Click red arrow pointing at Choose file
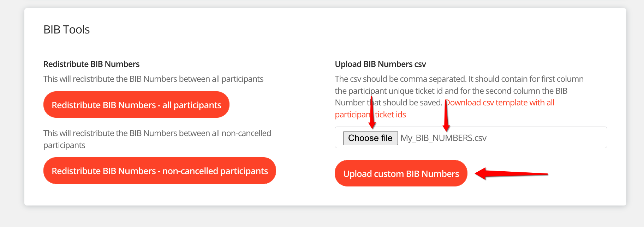The width and height of the screenshot is (644, 227). 372,116
